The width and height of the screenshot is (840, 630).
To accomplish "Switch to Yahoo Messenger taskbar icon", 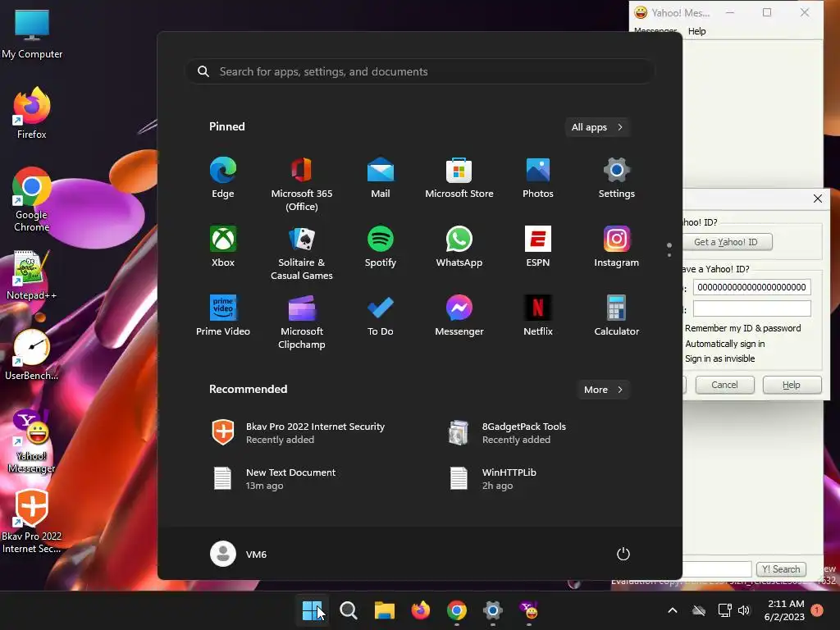I will tap(528, 610).
